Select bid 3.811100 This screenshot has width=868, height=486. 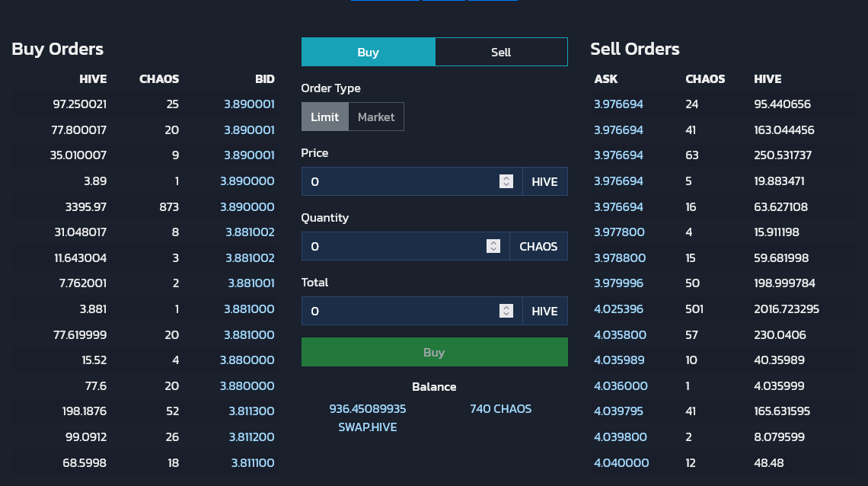click(x=253, y=462)
